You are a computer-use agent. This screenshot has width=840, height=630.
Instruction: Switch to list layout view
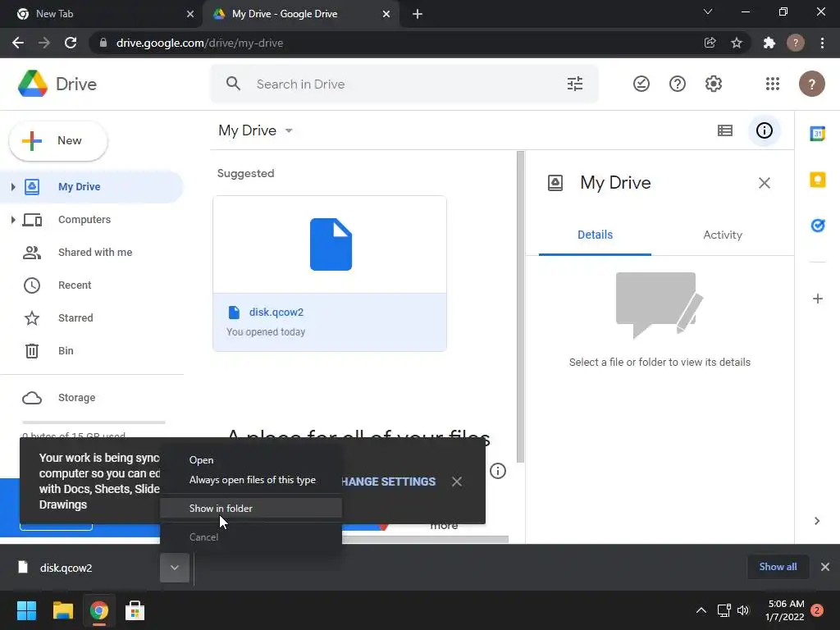point(725,130)
